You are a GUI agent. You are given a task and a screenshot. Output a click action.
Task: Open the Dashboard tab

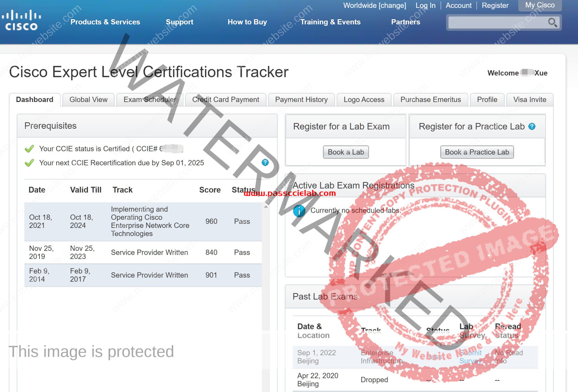pos(35,100)
